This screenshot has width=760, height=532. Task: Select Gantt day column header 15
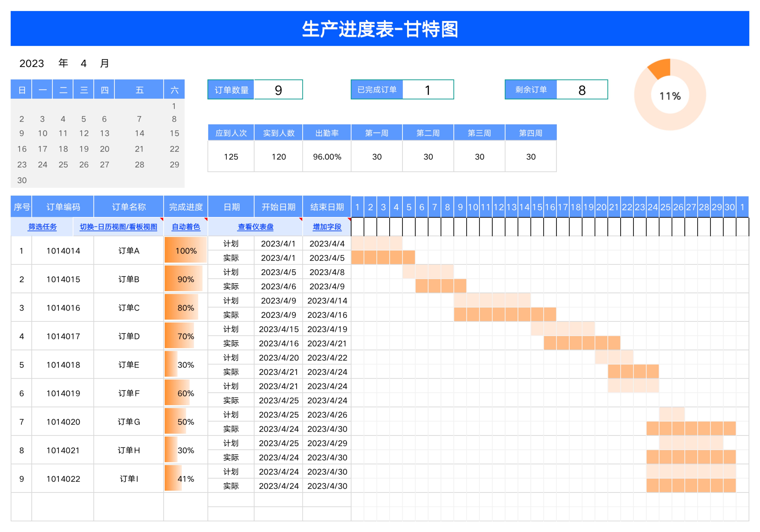coord(537,207)
